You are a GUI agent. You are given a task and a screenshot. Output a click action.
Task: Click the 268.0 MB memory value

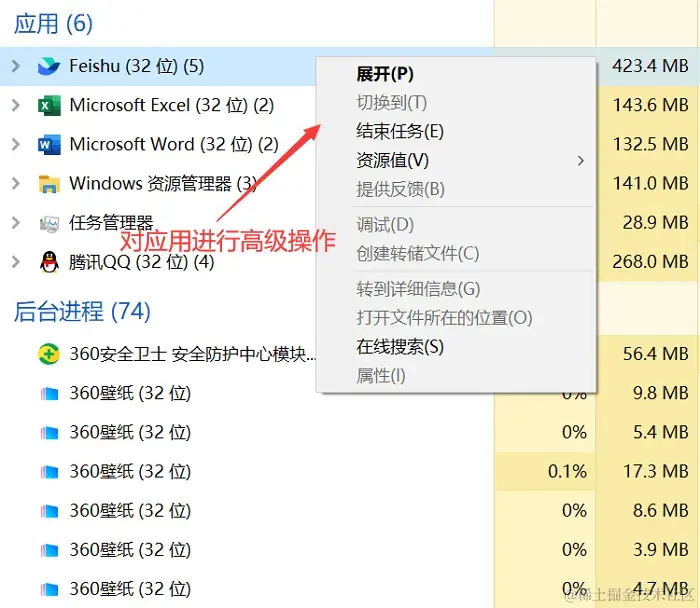[x=650, y=262]
